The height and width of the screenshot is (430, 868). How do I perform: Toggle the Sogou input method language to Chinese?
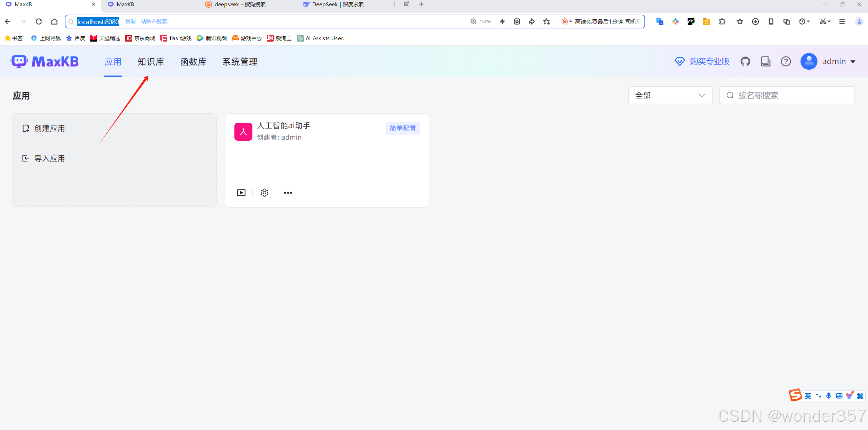(x=808, y=395)
